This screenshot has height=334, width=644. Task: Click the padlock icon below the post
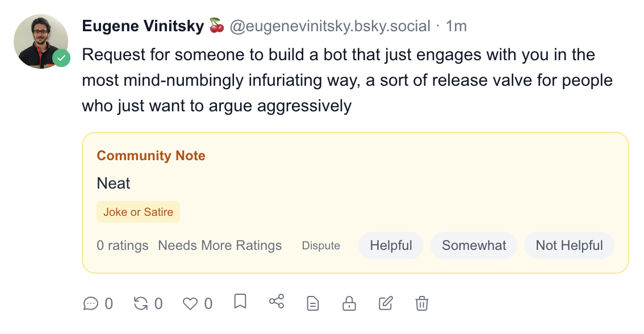coord(349,303)
